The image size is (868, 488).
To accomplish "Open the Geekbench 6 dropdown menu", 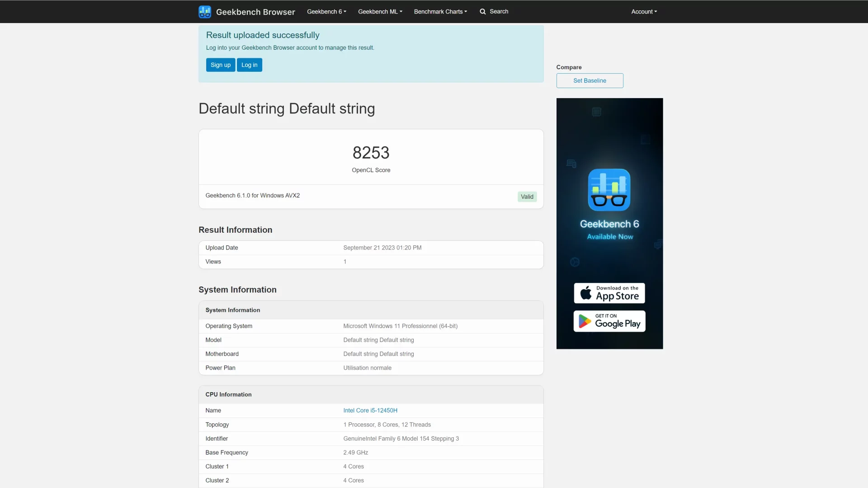I will (326, 12).
